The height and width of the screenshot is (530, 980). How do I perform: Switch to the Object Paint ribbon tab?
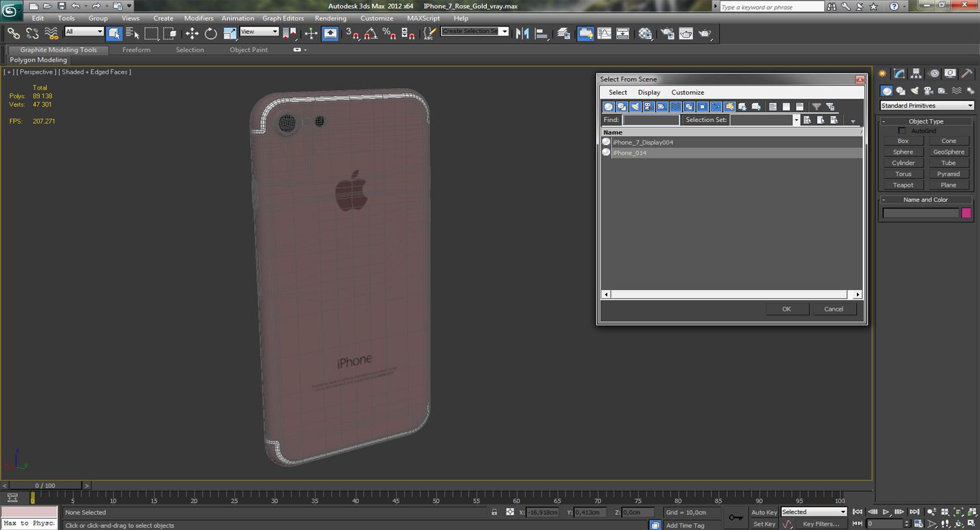(x=249, y=50)
